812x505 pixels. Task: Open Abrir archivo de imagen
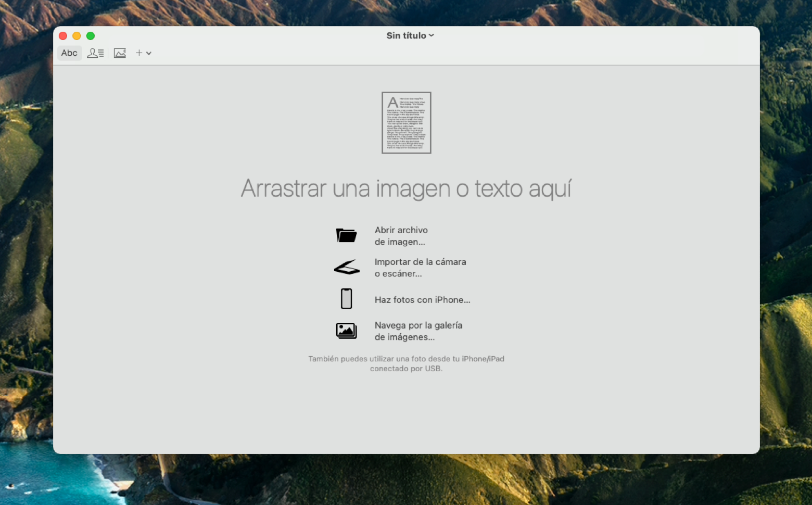(x=401, y=235)
